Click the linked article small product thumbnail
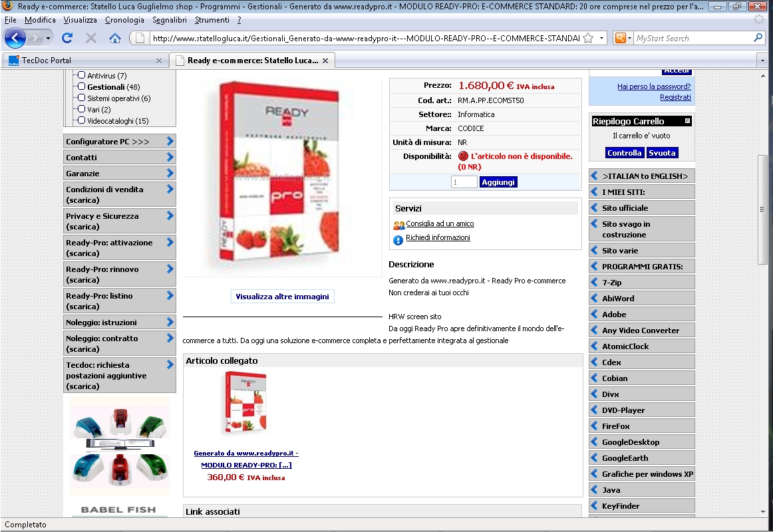The width and height of the screenshot is (773, 532). (245, 402)
